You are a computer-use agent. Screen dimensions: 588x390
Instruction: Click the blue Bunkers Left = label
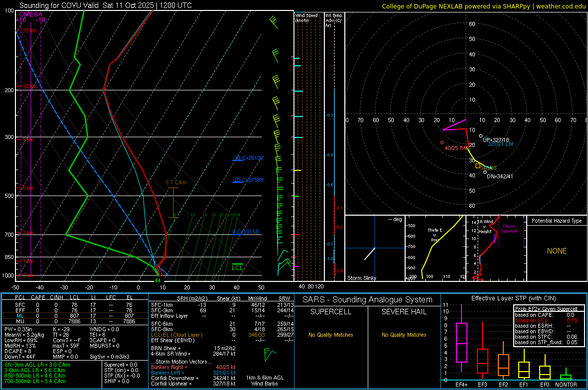tap(167, 373)
